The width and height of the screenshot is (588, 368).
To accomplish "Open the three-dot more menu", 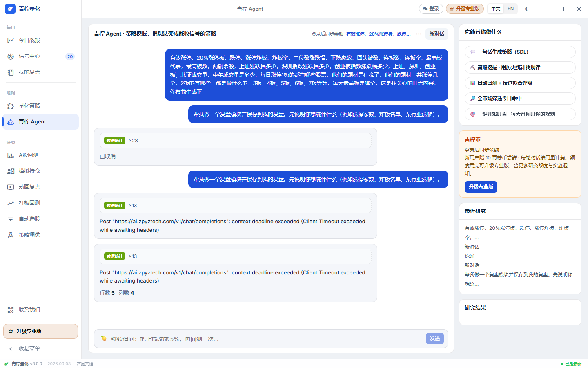I will [419, 34].
